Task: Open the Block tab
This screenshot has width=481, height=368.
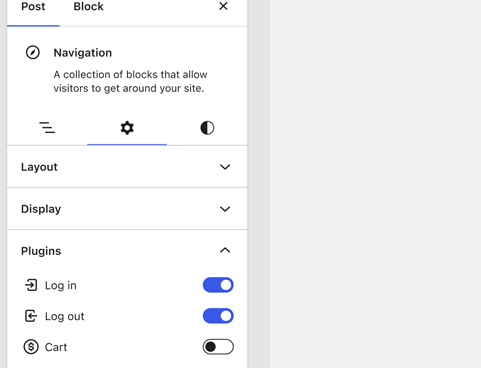Action: (88, 6)
